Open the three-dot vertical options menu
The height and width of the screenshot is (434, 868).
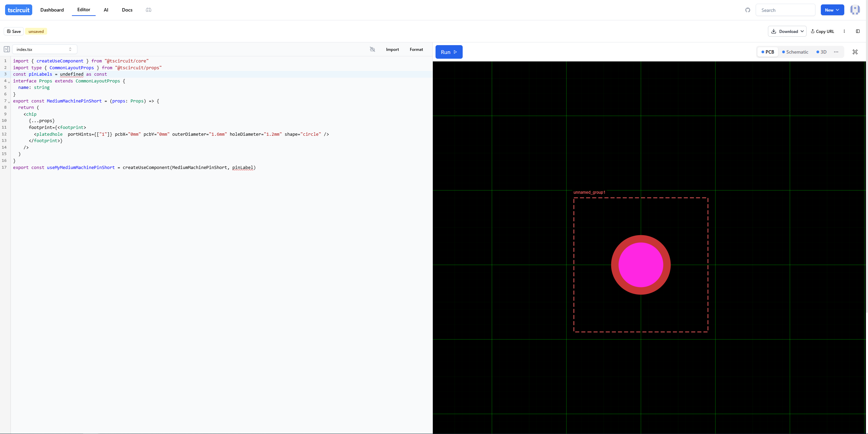[844, 31]
